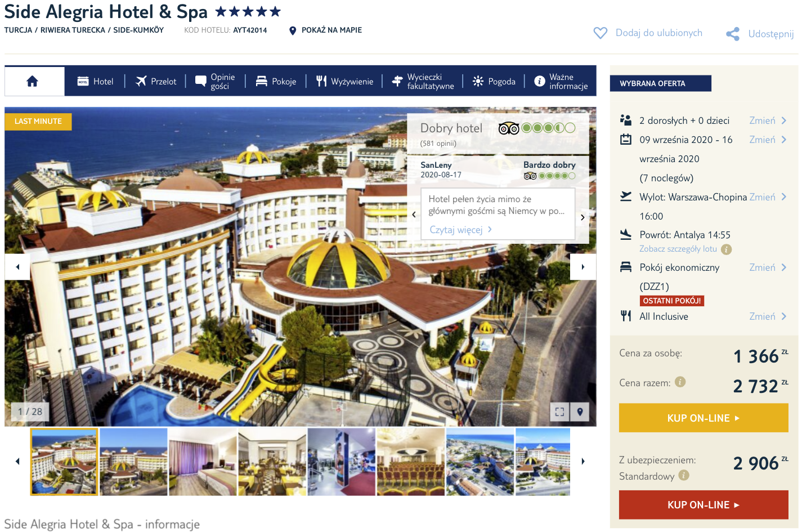The width and height of the screenshot is (802, 532).
Task: Go to previous guest review
Action: pyautogui.click(x=414, y=214)
